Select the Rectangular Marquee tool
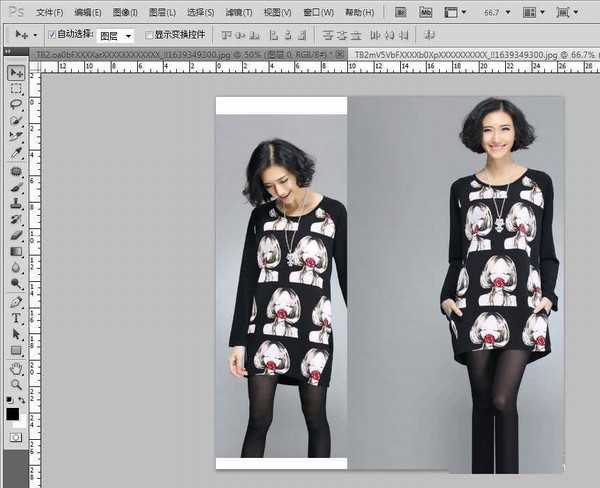This screenshot has width=600, height=488. click(x=17, y=89)
